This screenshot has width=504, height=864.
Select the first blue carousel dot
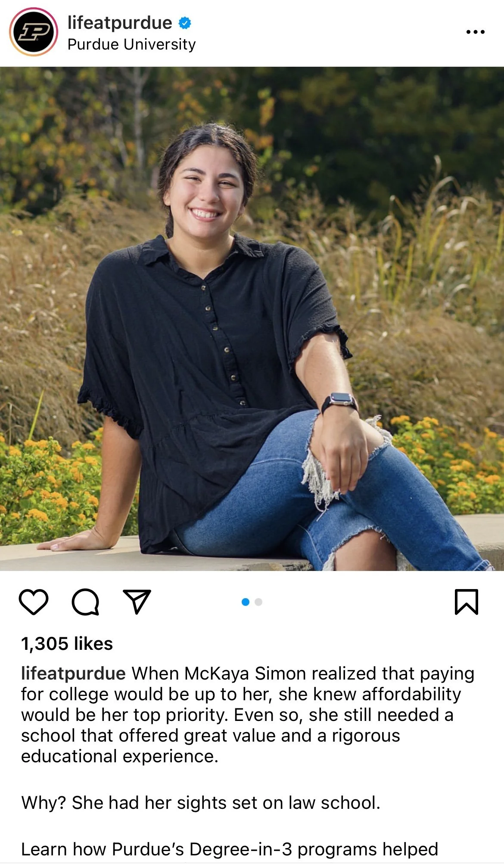(x=246, y=602)
